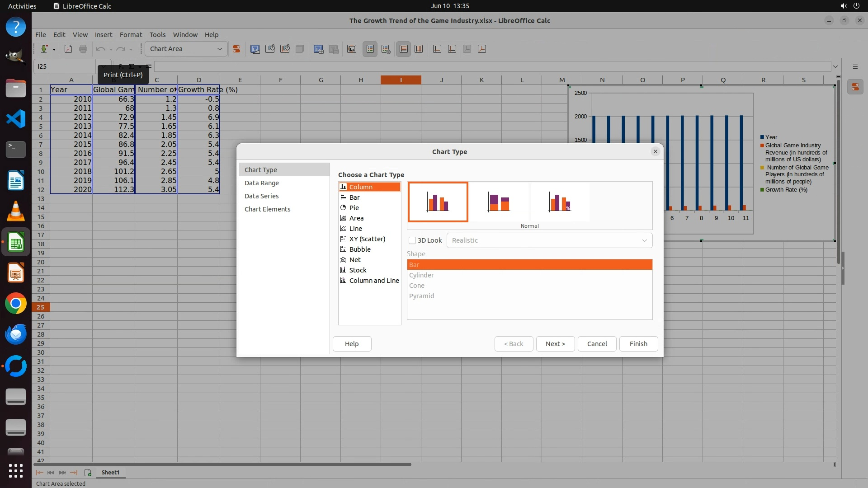Toggle Legend On/Off toolbar icon

pos(370,49)
